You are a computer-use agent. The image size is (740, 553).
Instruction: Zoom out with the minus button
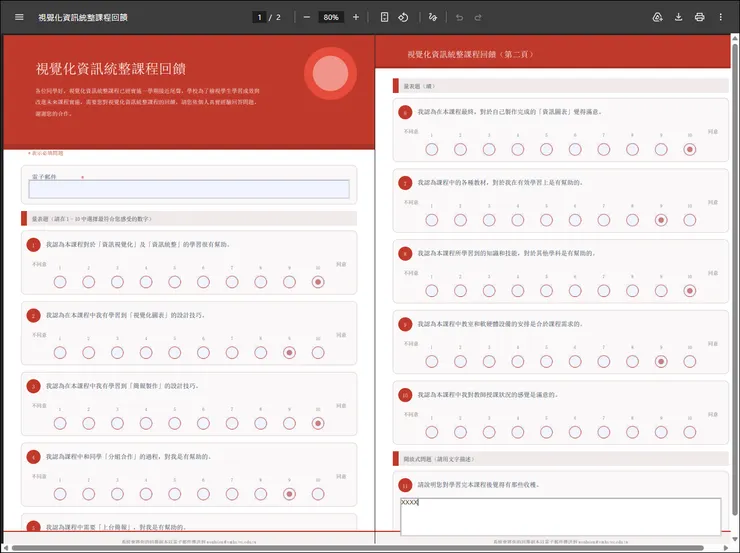pyautogui.click(x=307, y=17)
